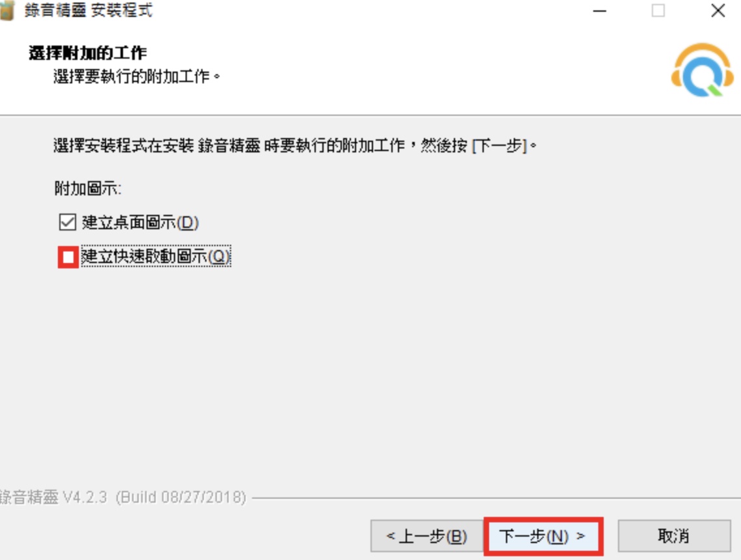741x560 pixels.
Task: Enable the 建立快速啟動圖示(Q) checkbox
Action: pos(68,257)
